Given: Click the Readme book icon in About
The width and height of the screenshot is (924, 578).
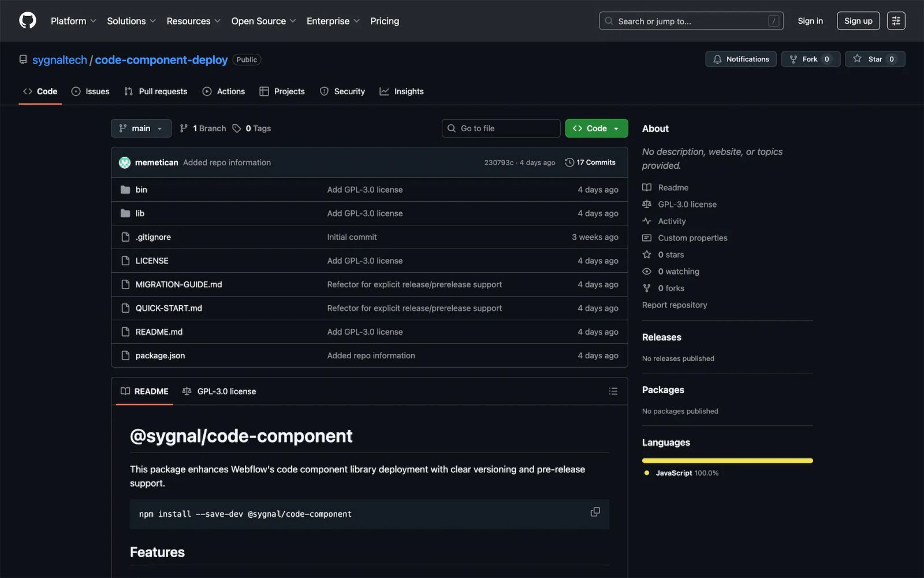Looking at the screenshot, I should pos(647,187).
